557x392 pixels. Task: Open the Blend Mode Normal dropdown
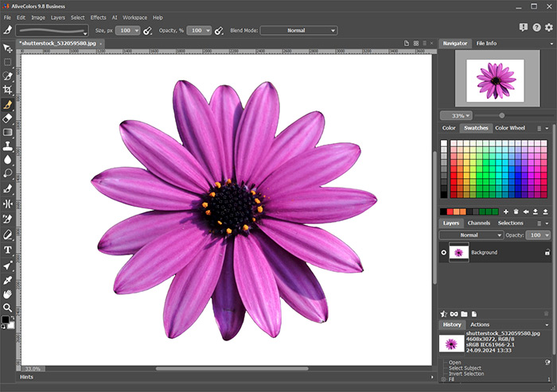pos(298,30)
